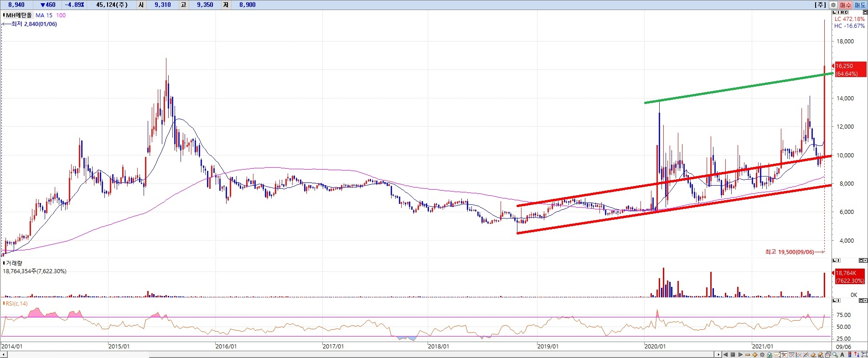Toggle the I scale button on price panel
868x358 pixels.
pos(838,12)
